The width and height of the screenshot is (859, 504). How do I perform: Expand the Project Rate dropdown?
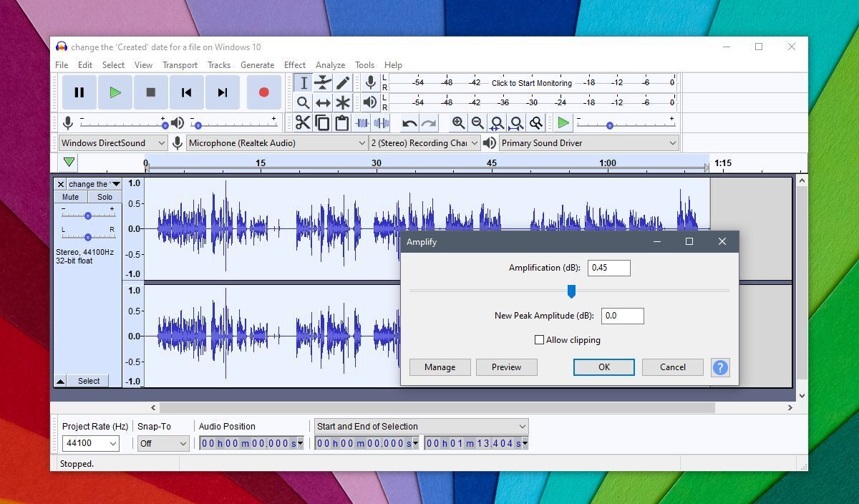coord(112,444)
